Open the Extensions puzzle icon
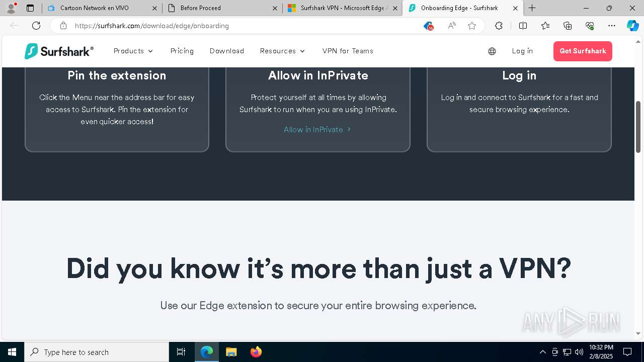Image resolution: width=644 pixels, height=362 pixels. pos(499,26)
